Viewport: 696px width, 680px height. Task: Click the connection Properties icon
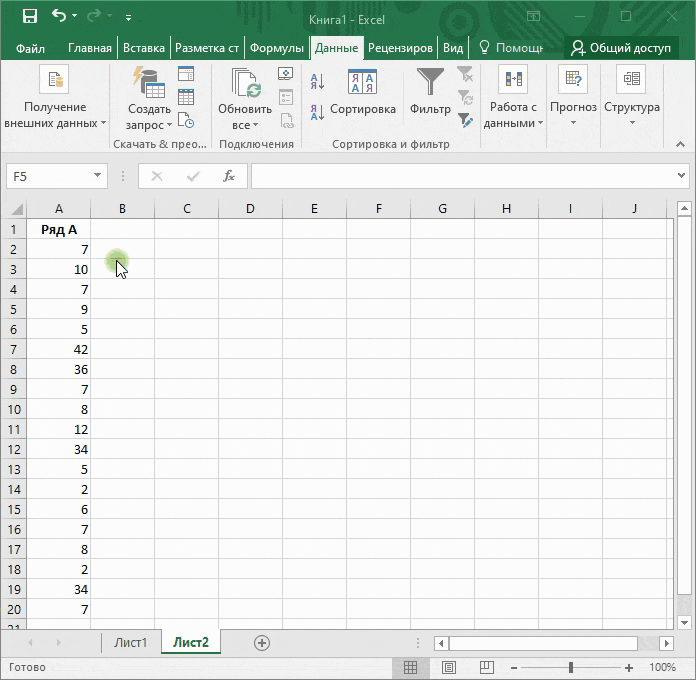click(x=286, y=97)
